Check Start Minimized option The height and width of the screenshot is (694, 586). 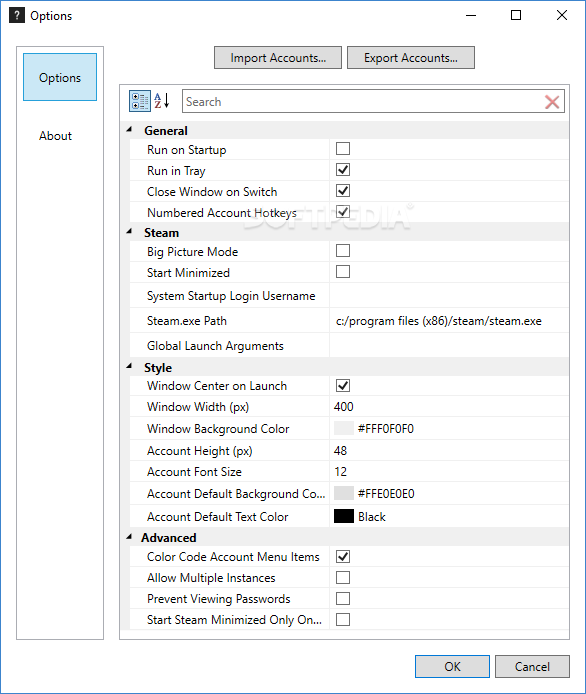343,271
